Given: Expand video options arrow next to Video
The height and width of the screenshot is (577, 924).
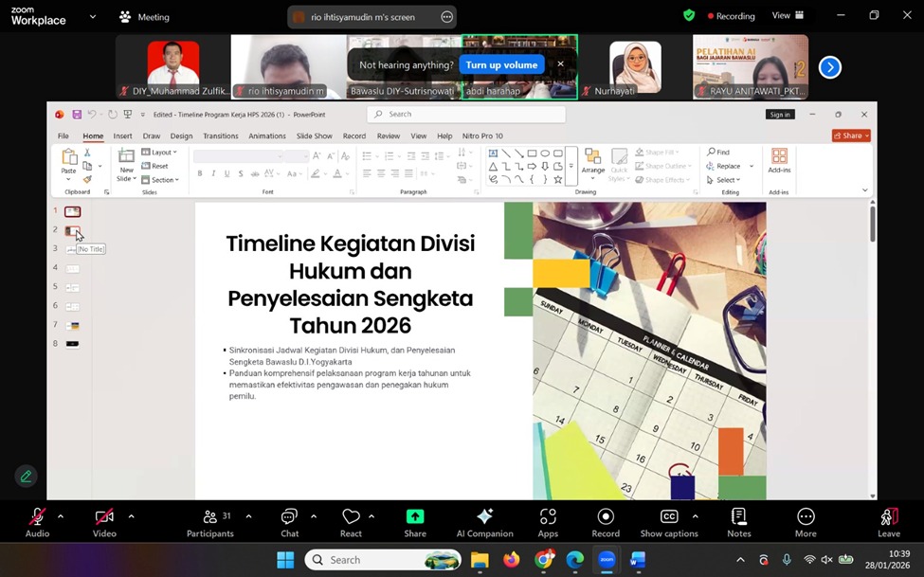Looking at the screenshot, I should pos(131,516).
